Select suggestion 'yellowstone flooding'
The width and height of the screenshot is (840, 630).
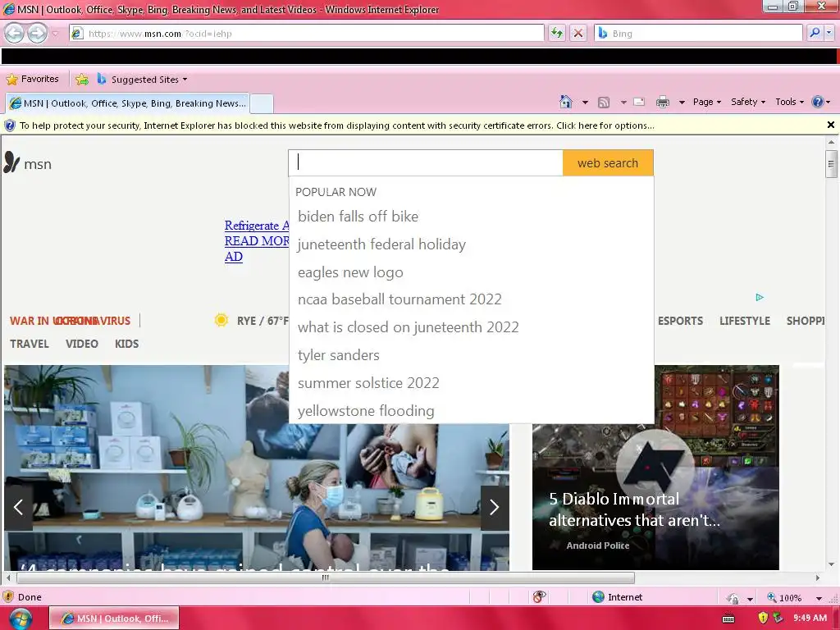point(366,411)
